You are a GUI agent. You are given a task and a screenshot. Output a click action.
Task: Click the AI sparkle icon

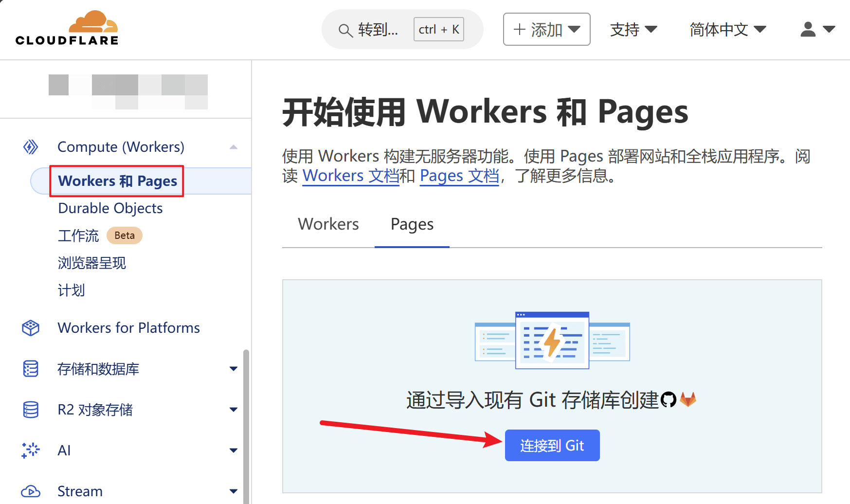pos(31,450)
